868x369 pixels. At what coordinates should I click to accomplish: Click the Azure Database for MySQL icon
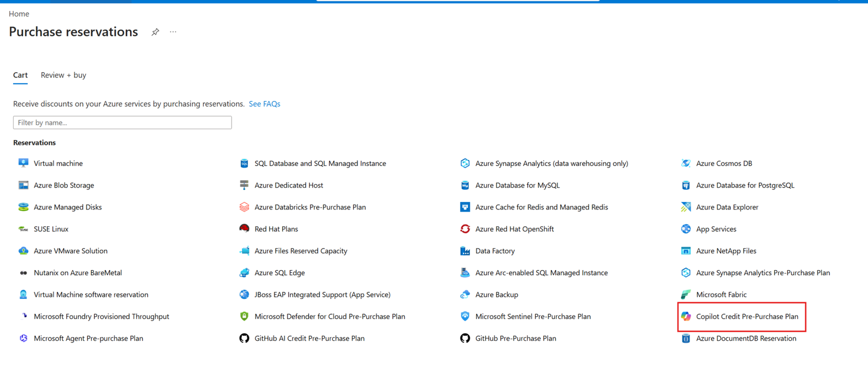465,185
